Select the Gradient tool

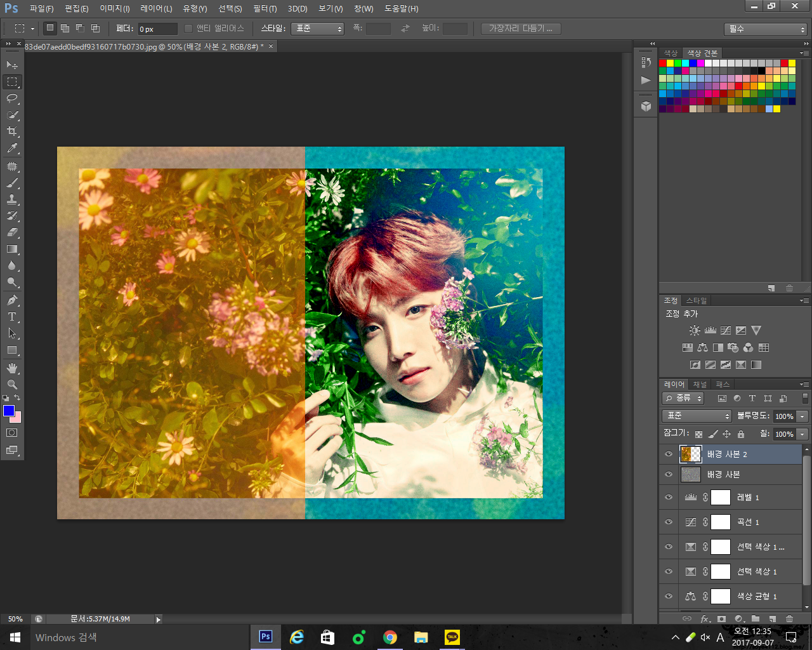coord(12,249)
